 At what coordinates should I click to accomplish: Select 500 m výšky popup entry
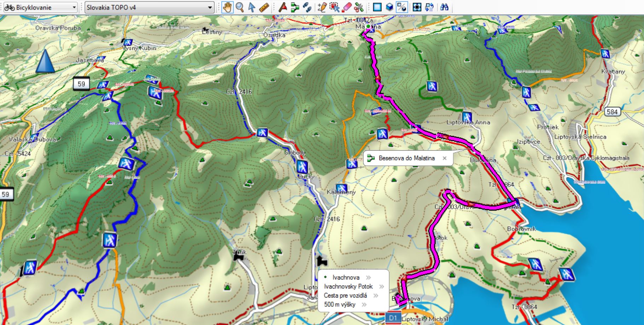(x=340, y=305)
